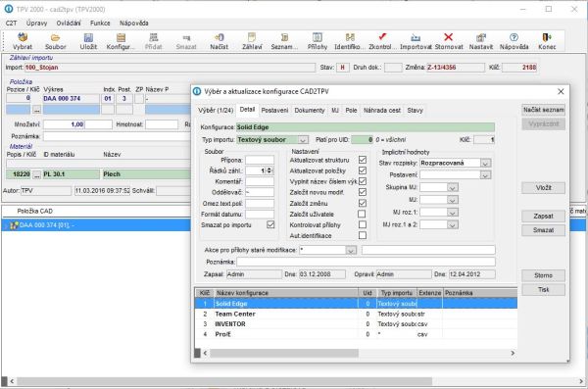Click the Uložit save icon
588x389 pixels.
pyautogui.click(x=88, y=37)
